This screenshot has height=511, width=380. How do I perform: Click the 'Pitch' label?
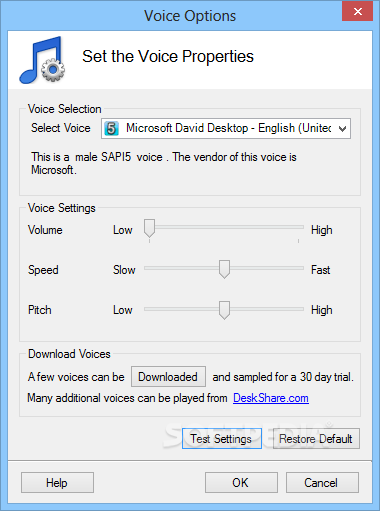pyautogui.click(x=40, y=310)
